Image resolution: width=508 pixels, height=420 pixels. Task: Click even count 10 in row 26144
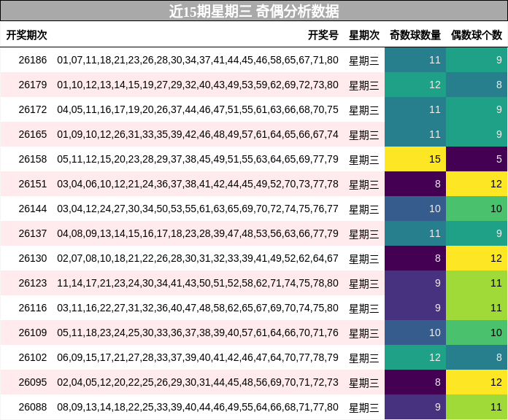[477, 209]
